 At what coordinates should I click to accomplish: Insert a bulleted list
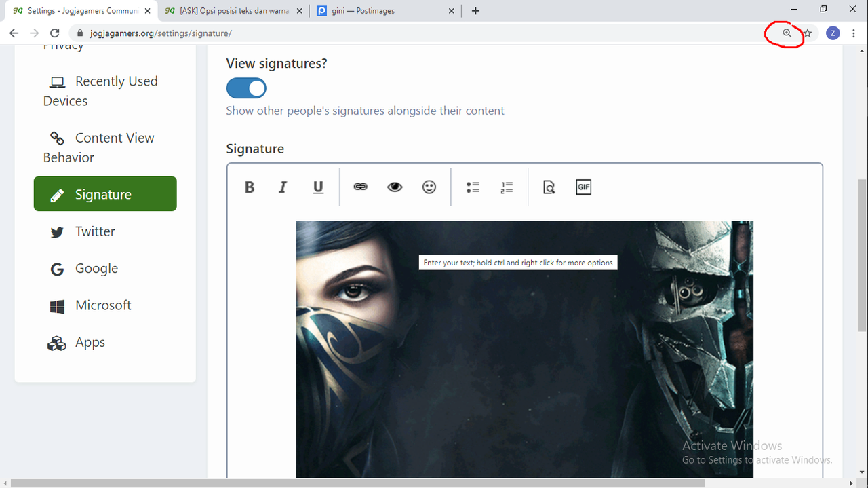[473, 187]
